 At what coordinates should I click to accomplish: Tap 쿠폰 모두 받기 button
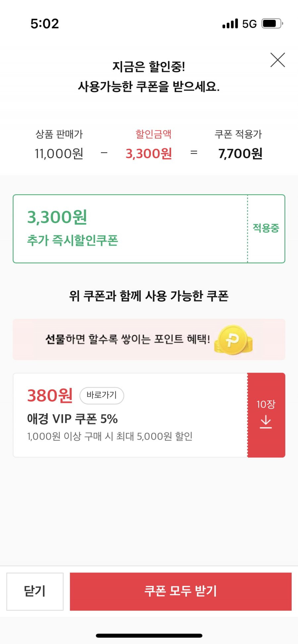[180, 591]
